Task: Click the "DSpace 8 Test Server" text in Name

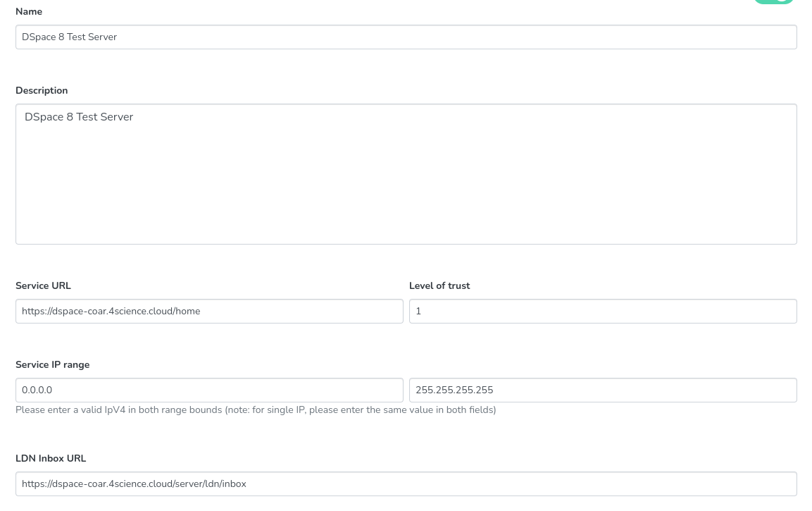Action: [69, 37]
